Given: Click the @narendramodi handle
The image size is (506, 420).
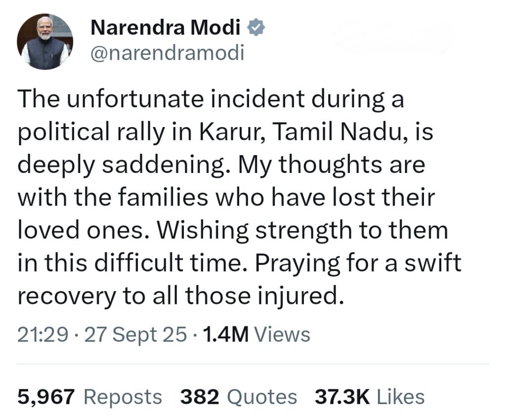Looking at the screenshot, I should coord(167,53).
